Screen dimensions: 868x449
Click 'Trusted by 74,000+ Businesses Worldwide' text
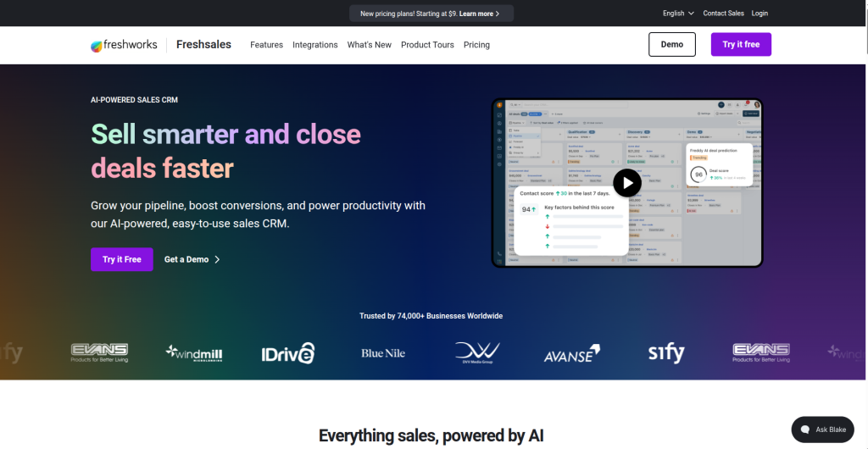point(431,316)
